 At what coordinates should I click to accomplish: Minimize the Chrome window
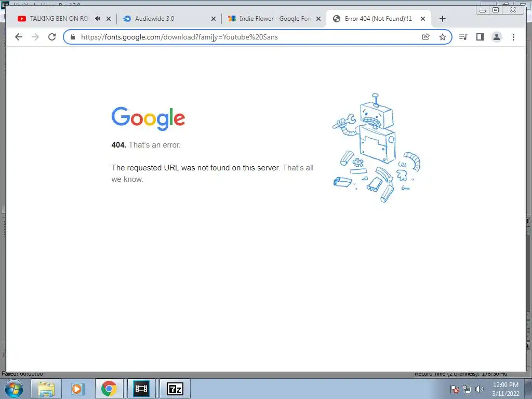(x=483, y=10)
